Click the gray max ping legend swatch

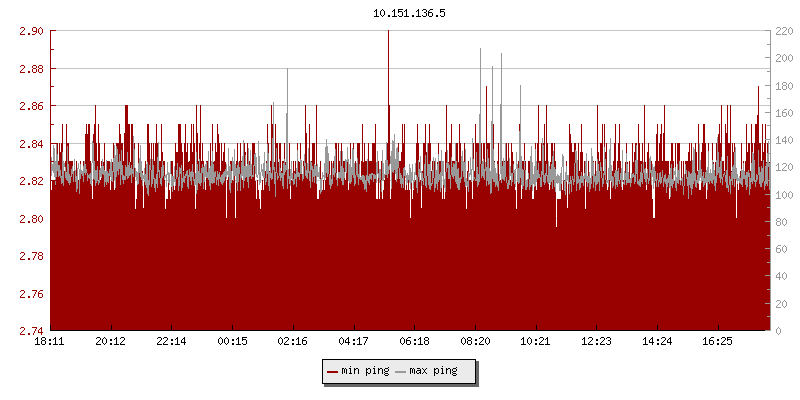[x=401, y=371]
